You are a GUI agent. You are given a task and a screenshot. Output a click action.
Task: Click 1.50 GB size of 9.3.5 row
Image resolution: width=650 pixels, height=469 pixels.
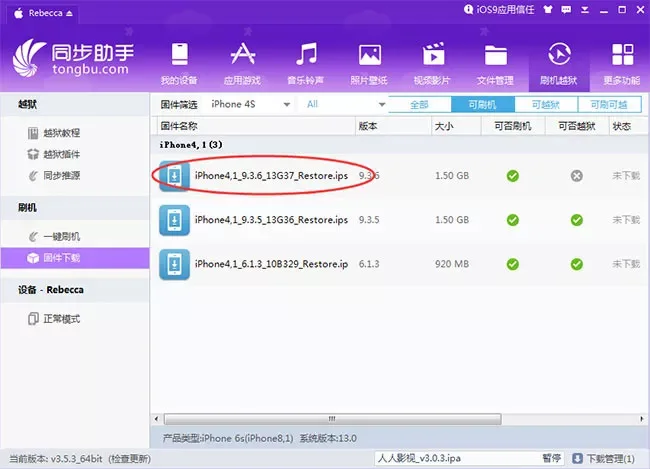pyautogui.click(x=452, y=220)
